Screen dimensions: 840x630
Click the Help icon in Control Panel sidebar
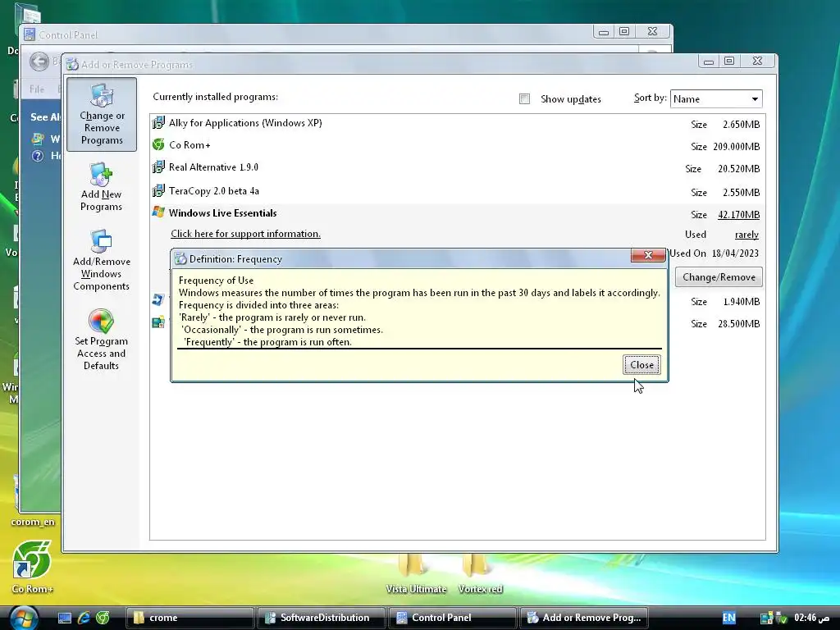(x=38, y=156)
